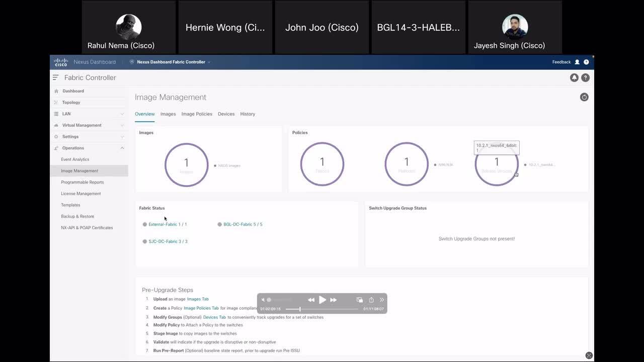The height and width of the screenshot is (362, 644).
Task: Click the SJC-DC-Fabric status dot
Action: 145,241
